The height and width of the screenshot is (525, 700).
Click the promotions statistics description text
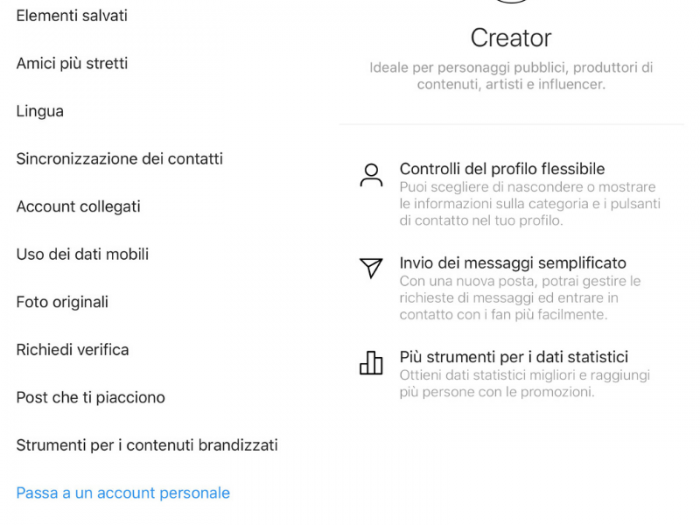[x=524, y=384]
